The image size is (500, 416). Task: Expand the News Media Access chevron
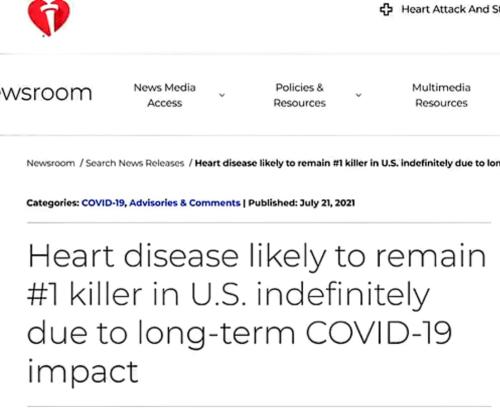(222, 95)
